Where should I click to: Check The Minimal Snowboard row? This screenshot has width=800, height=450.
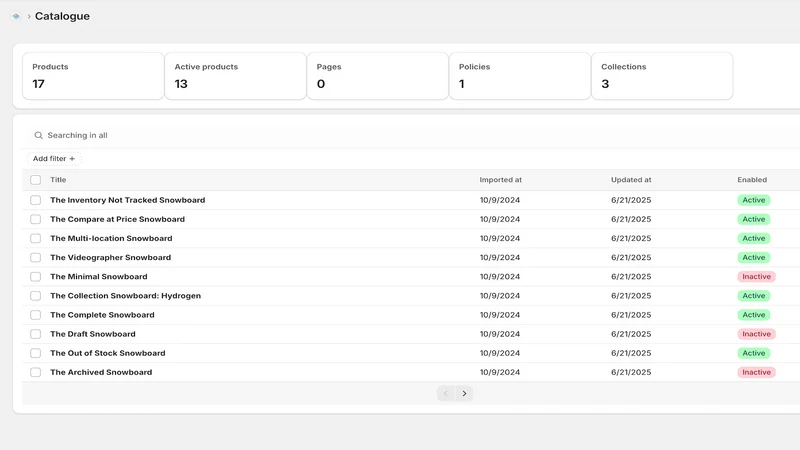[35, 277]
